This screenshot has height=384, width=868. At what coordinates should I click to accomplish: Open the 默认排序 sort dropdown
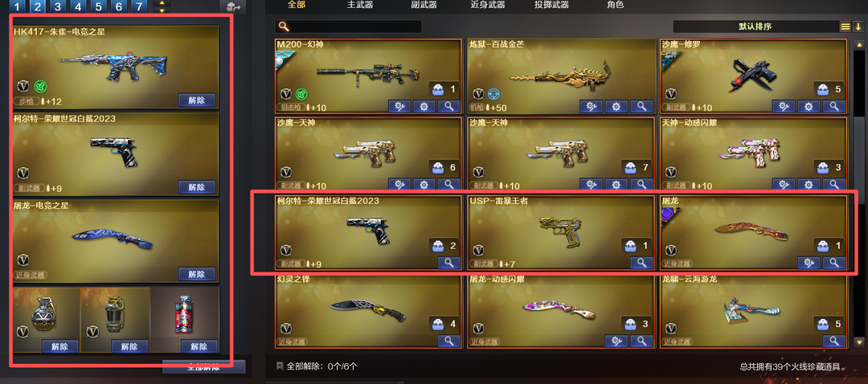[755, 27]
